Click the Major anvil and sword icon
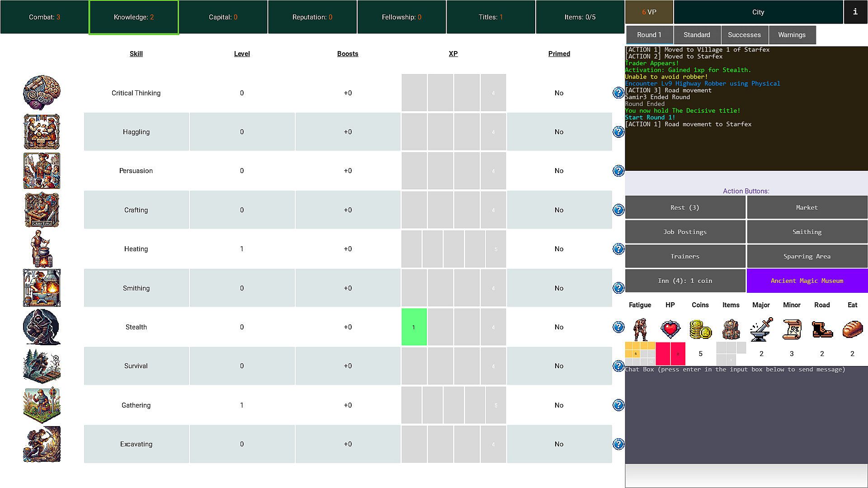This screenshot has width=868, height=488. (761, 329)
